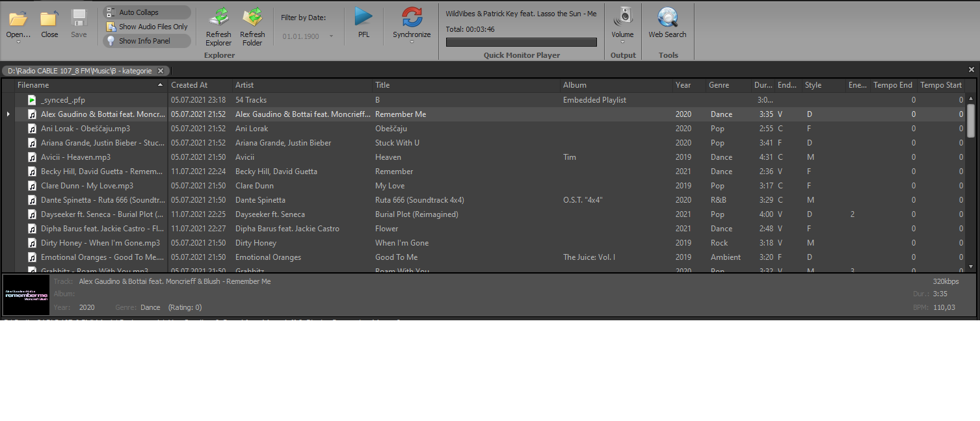The width and height of the screenshot is (980, 421).
Task: Launch the Web Search tool
Action: click(x=667, y=18)
